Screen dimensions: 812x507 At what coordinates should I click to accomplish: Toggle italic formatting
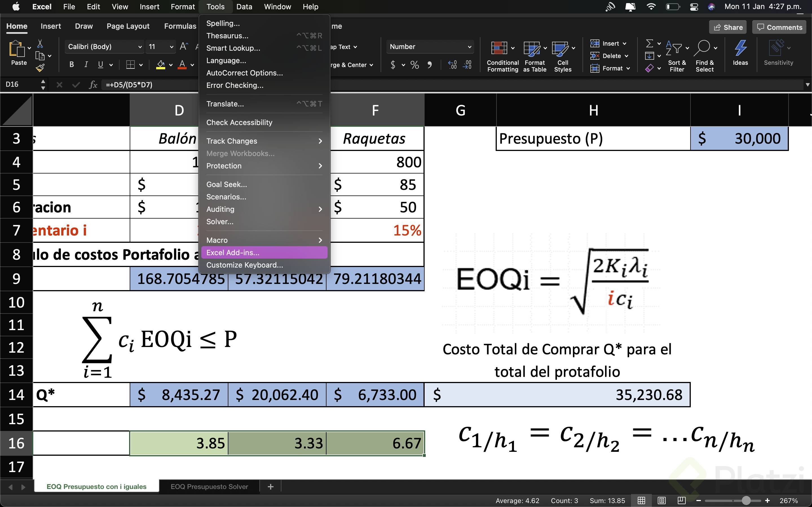pos(86,65)
